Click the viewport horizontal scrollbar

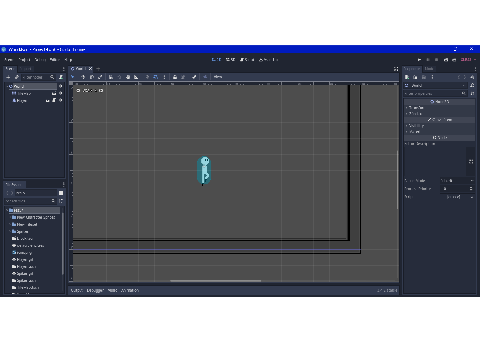click(215, 281)
